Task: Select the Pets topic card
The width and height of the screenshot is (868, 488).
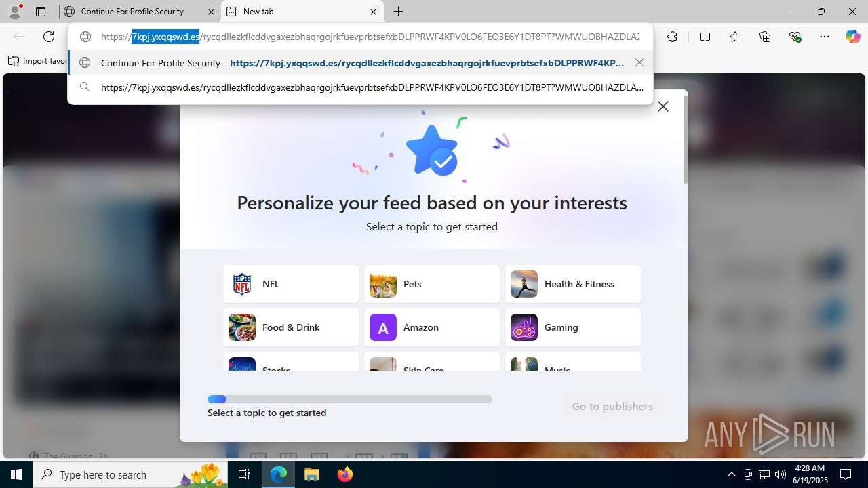Action: (x=432, y=284)
